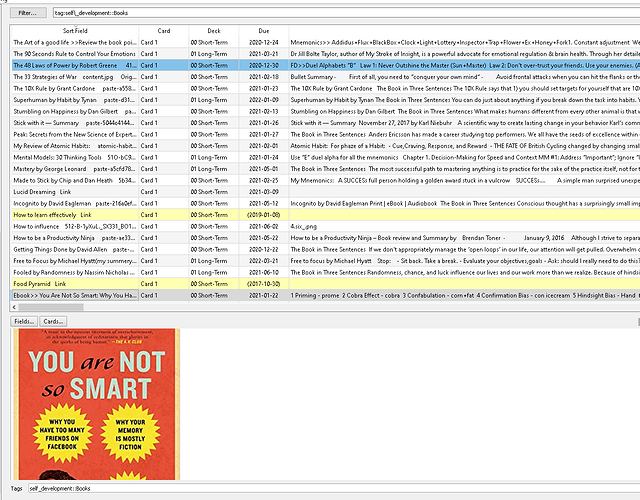Select 'How to be a Productivity Ninja' row
Image resolution: width=640 pixels, height=500 pixels.
(325, 238)
